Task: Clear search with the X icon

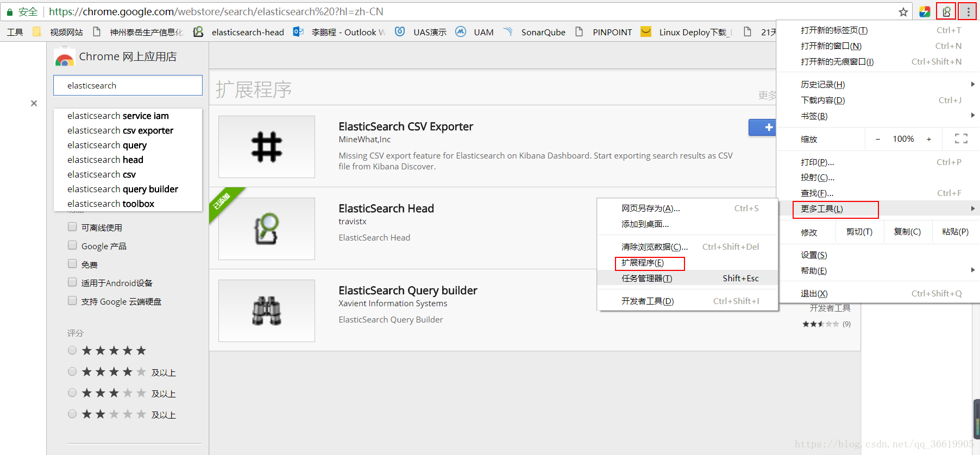Action: pyautogui.click(x=34, y=103)
